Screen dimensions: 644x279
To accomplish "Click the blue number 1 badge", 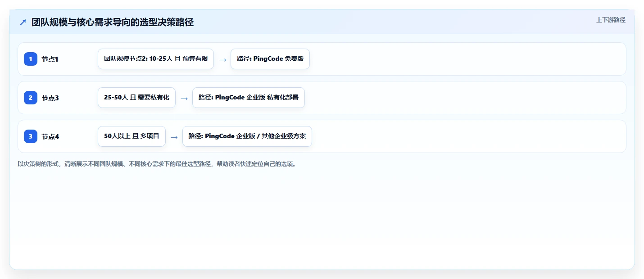I will coord(31,59).
